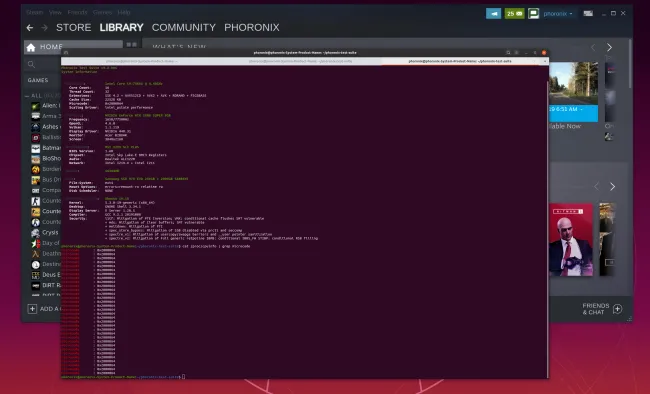Grab the Steam library vertical scrollbar
Image resolution: width=650 pixels, height=394 pixels.
pyautogui.click(x=630, y=63)
